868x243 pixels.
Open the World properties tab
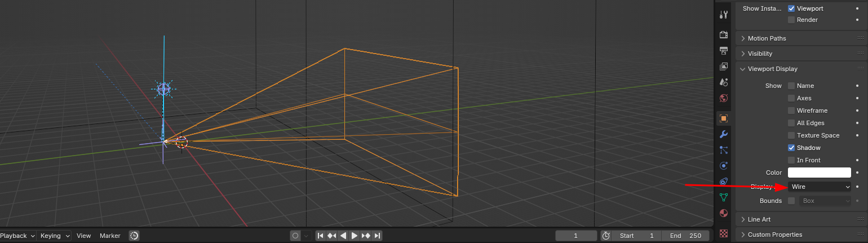724,98
